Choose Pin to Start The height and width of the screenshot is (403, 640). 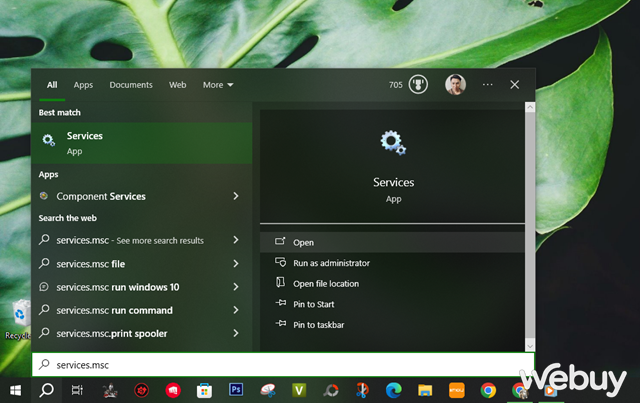(x=392, y=304)
